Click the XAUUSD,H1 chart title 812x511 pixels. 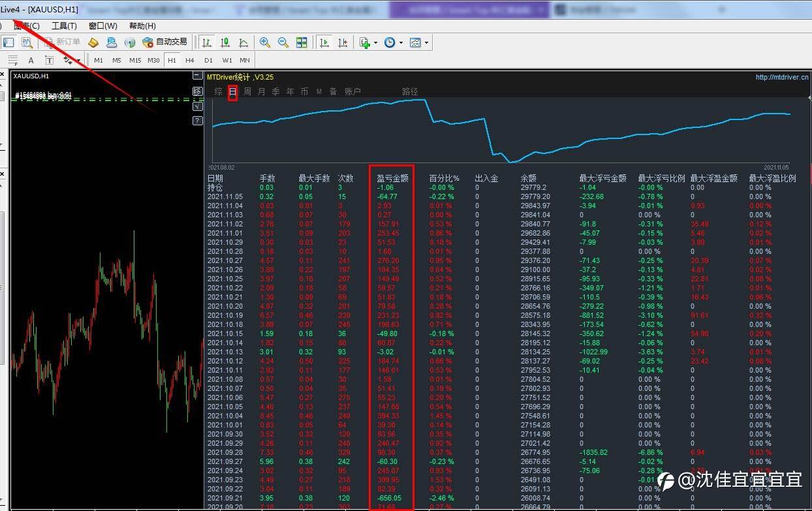point(31,76)
